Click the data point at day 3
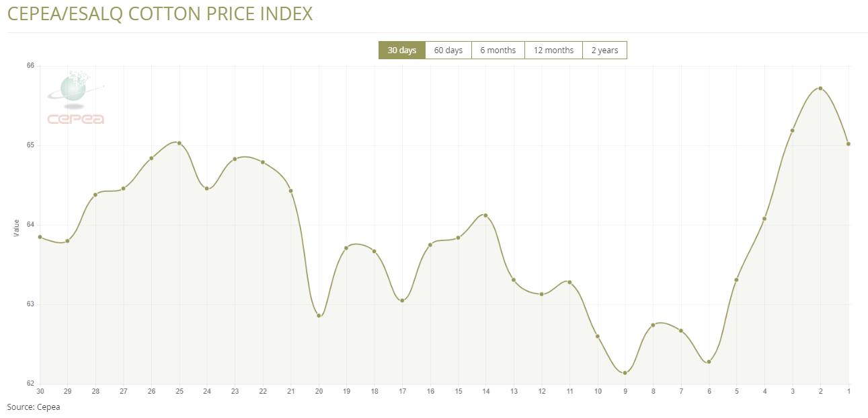Screen dimensions: 868x418 point(793,131)
